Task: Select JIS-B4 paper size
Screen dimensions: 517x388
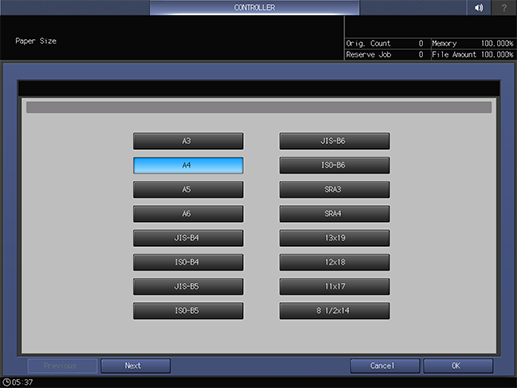Action: [x=188, y=238]
